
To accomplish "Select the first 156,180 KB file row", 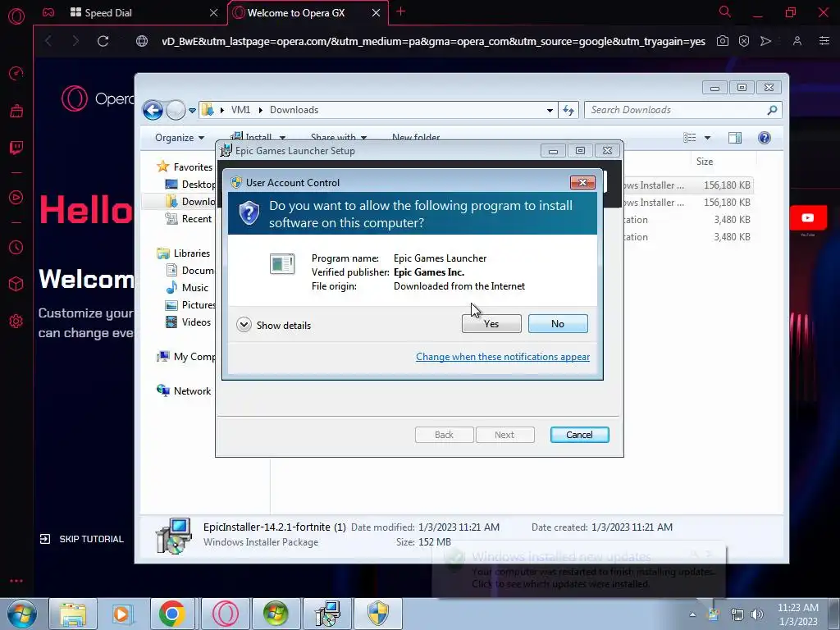I will click(x=688, y=185).
